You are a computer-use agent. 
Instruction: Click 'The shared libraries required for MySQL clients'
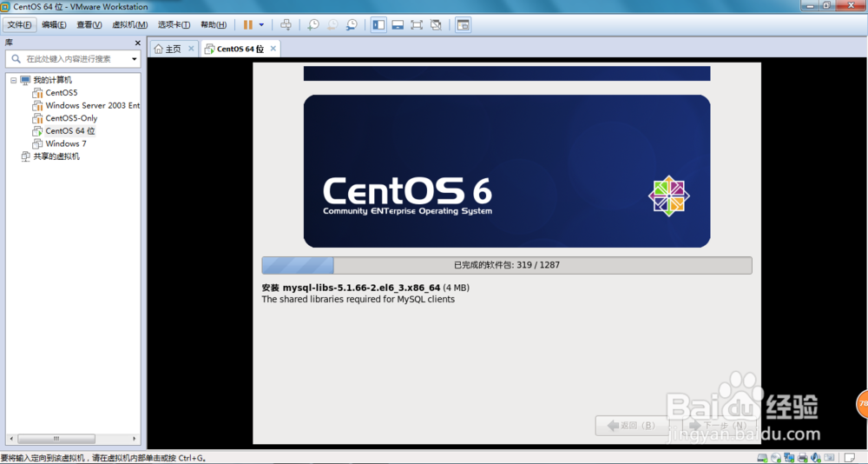pyautogui.click(x=358, y=300)
